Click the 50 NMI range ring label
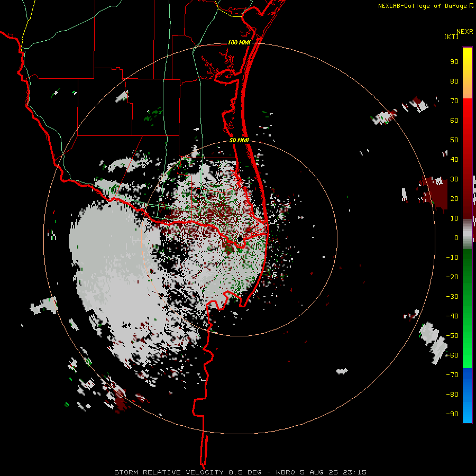Screen dimensions: 476x476 (239, 140)
